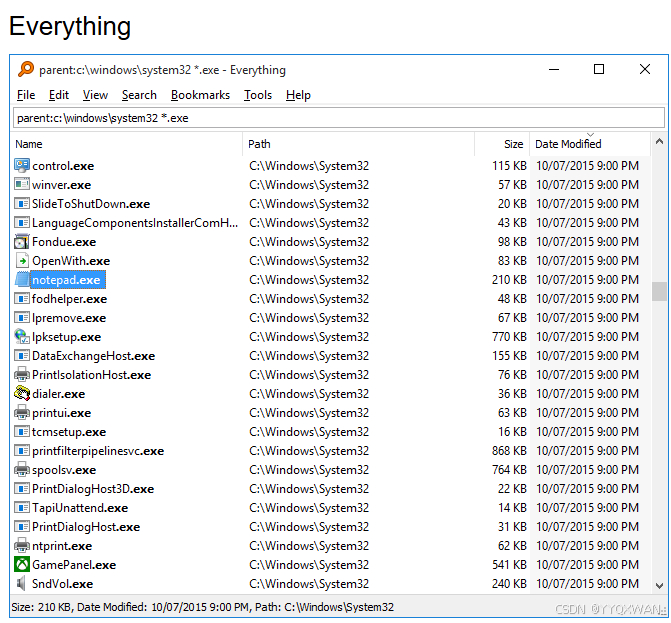Select the SndVol.exe file name
Image resolution: width=671 pixels, height=623 pixels.
coord(62,584)
